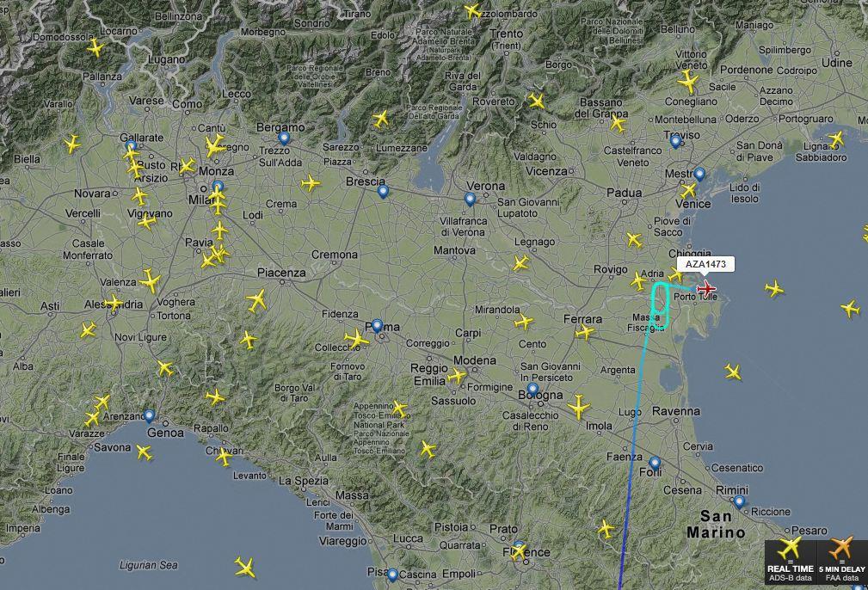
Task: Click the Bologna airport pin marker
Action: [x=532, y=389]
